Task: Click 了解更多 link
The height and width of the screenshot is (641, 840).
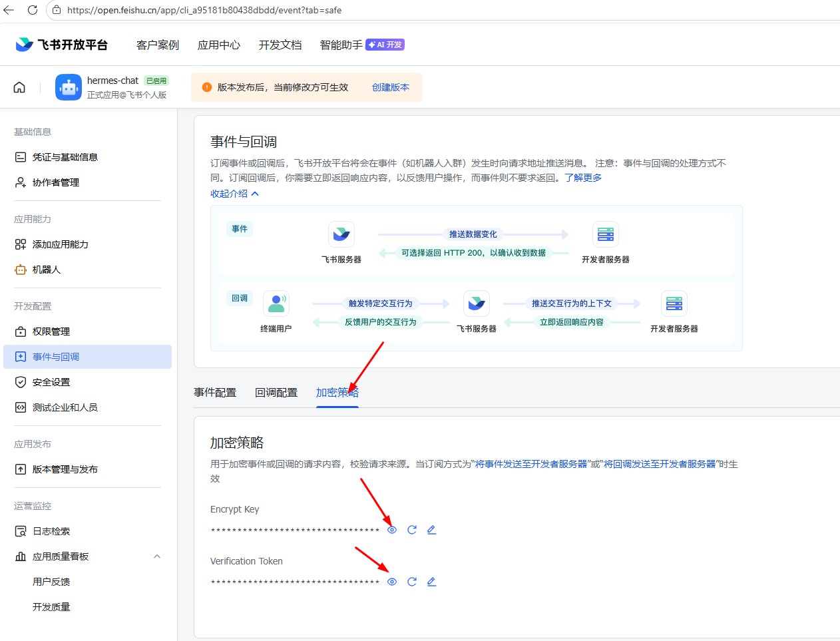Action: pos(583,178)
